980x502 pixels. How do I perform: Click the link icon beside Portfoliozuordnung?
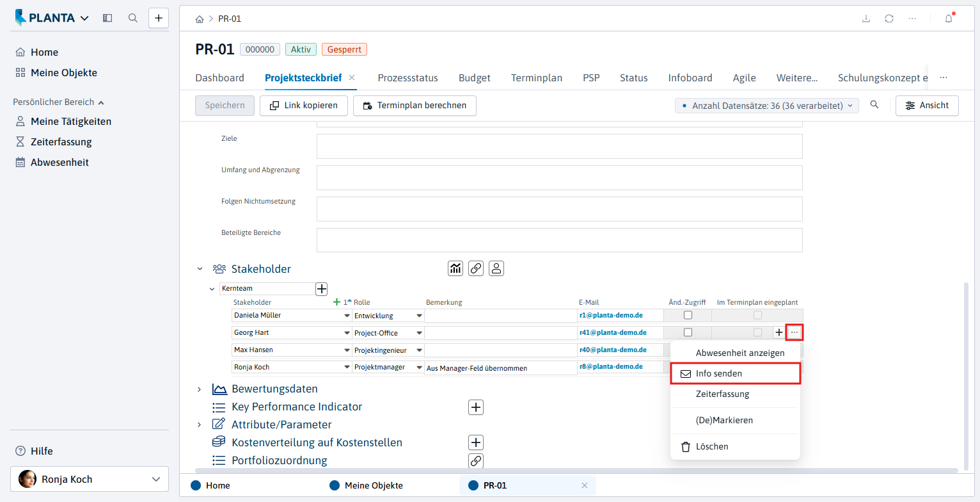[476, 460]
